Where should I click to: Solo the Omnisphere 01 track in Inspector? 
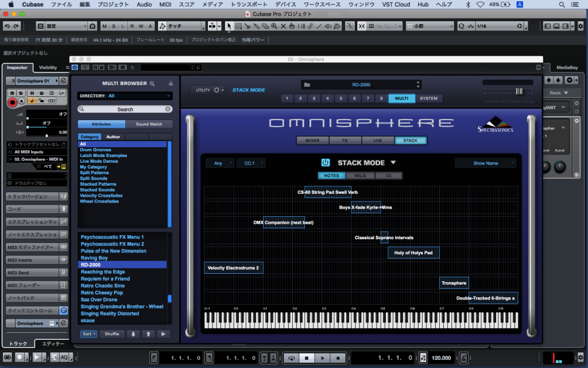(x=21, y=93)
